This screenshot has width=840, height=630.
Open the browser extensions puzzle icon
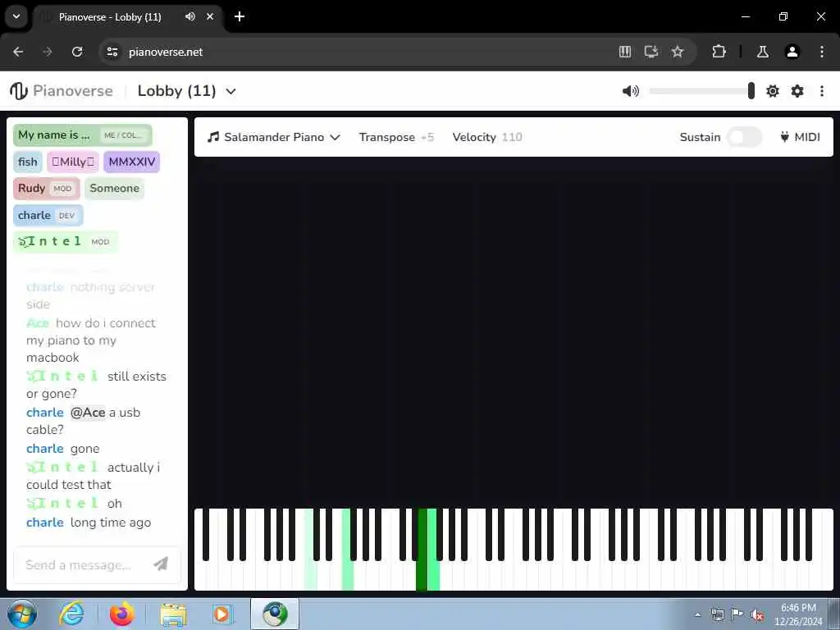click(x=719, y=52)
